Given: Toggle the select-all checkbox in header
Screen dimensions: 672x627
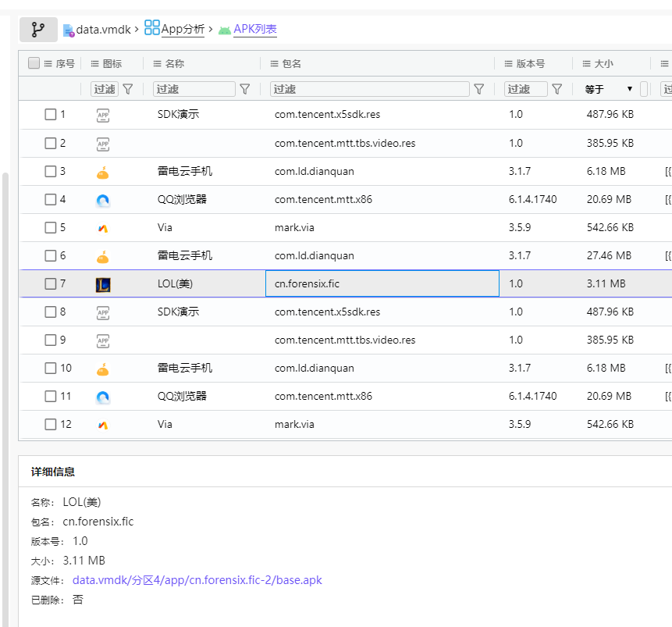Looking at the screenshot, I should [x=34, y=63].
